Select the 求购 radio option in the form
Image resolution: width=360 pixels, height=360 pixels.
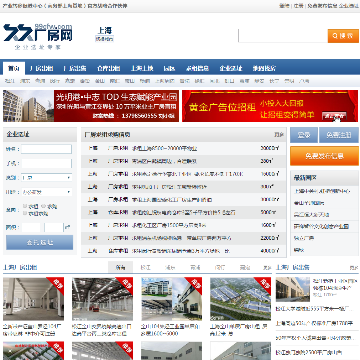(x=43, y=206)
